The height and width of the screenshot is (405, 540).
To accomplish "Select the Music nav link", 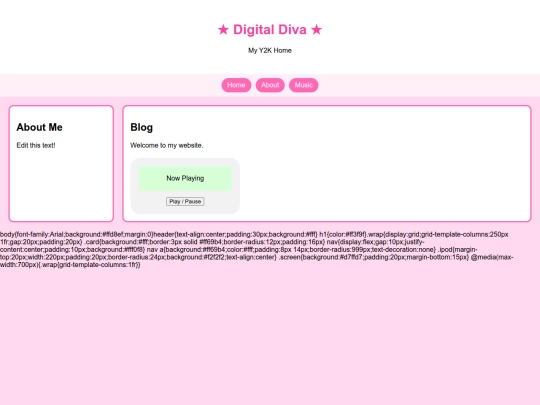I will pyautogui.click(x=303, y=85).
